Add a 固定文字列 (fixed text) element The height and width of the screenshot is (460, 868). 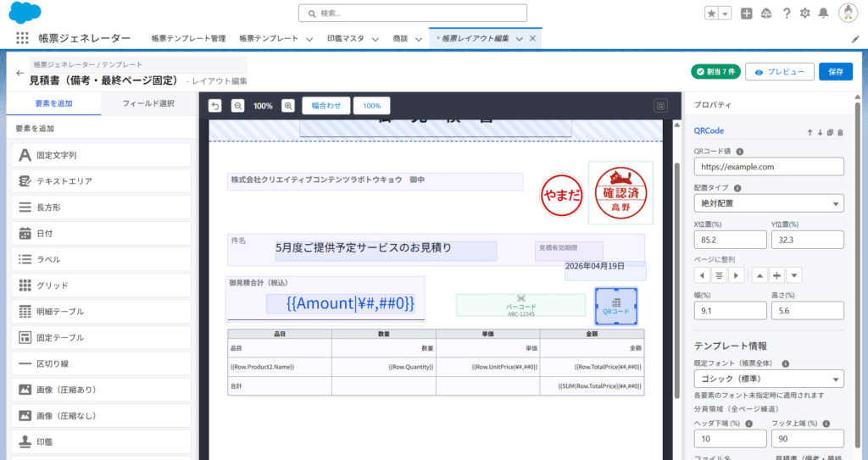click(101, 155)
